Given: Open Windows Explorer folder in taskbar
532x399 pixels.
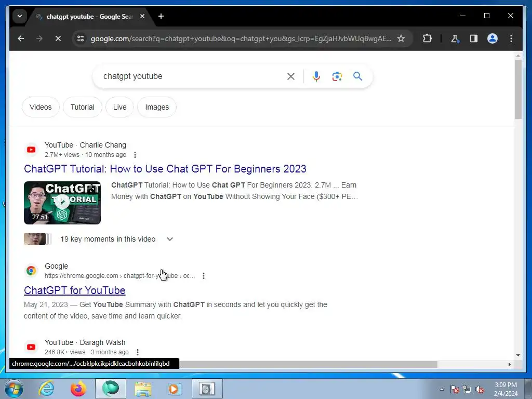Looking at the screenshot, I should click(143, 389).
